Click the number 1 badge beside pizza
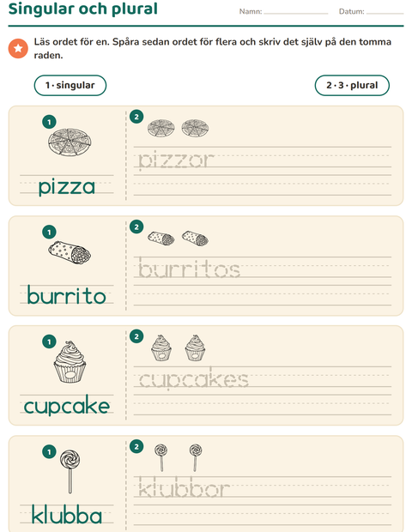The width and height of the screenshot is (412, 532). (49, 122)
